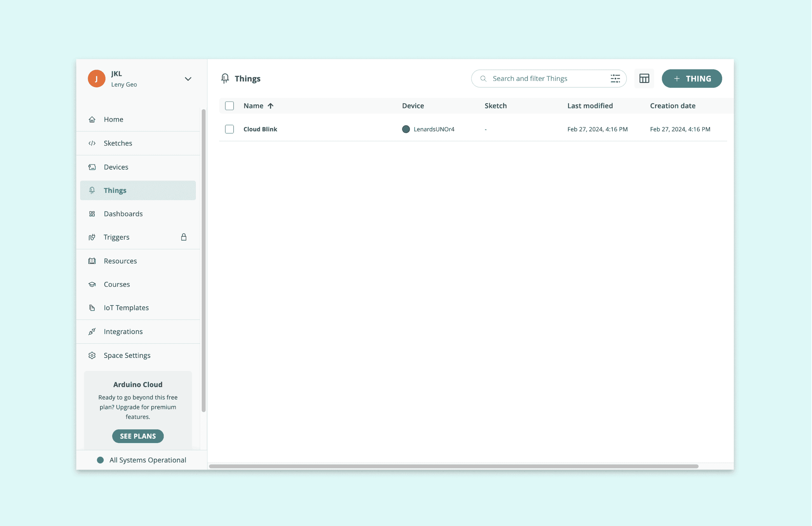Sort by Name column arrow
The image size is (812, 526).
coord(271,106)
